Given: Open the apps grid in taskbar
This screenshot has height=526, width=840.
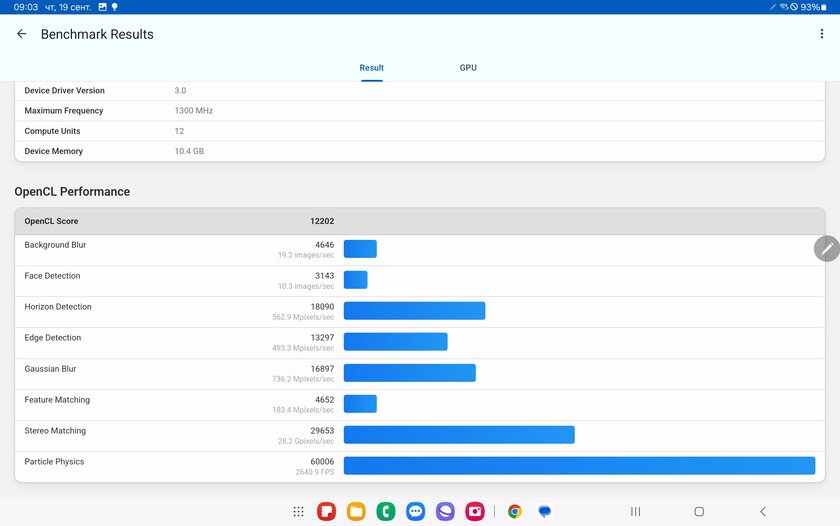Looking at the screenshot, I should click(x=298, y=512).
